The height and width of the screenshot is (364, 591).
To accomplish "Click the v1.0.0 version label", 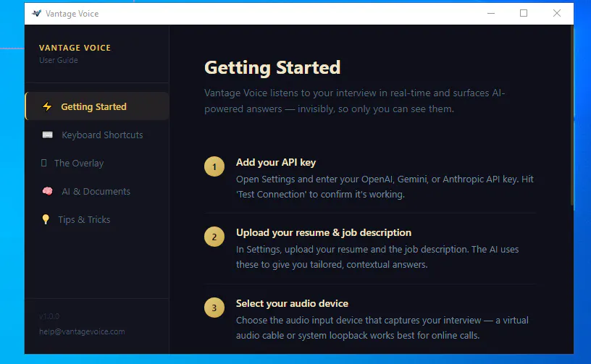I will click(49, 316).
